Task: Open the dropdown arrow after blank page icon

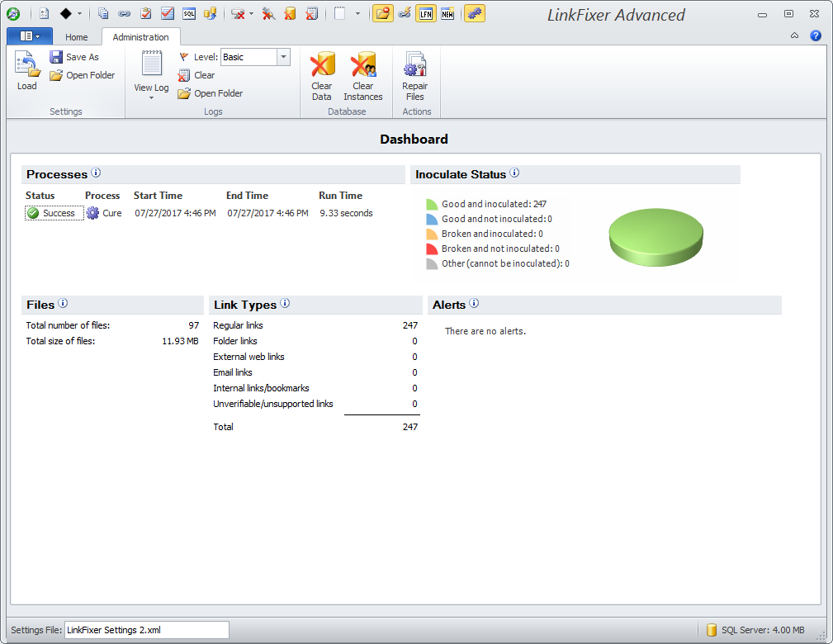Action: pos(357,14)
